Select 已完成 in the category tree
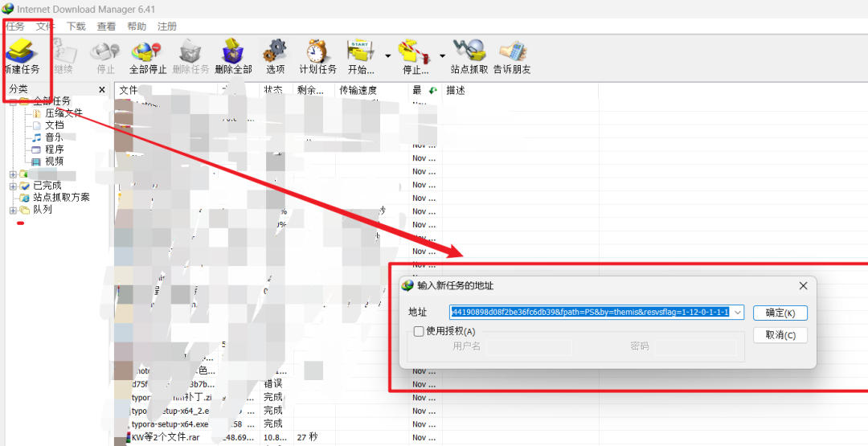 pos(47,186)
